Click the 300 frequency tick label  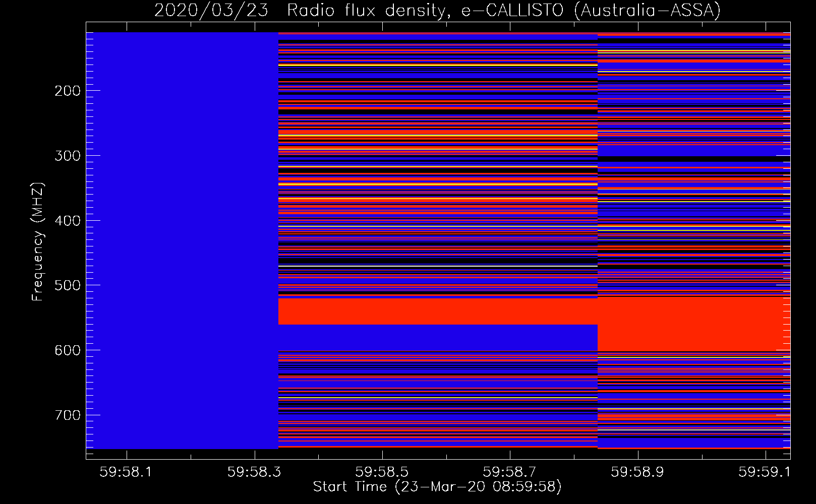tap(68, 156)
